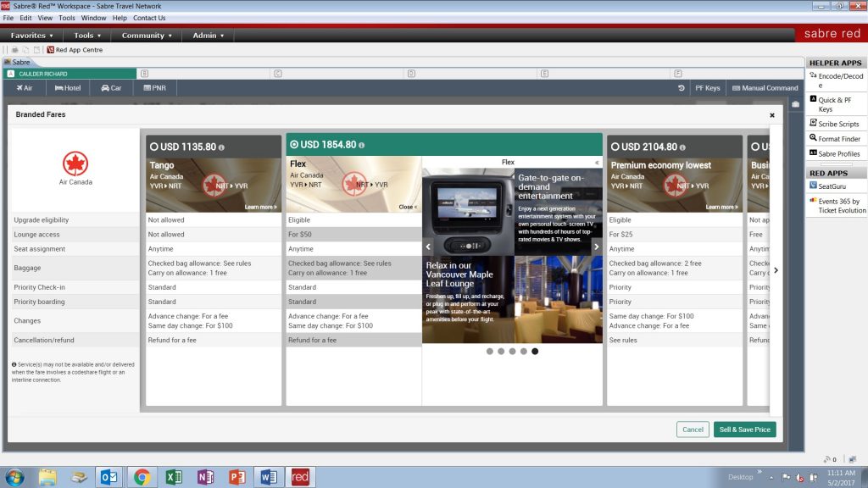Click the Sell & Save Price button
The height and width of the screenshot is (488, 868).
click(x=744, y=430)
